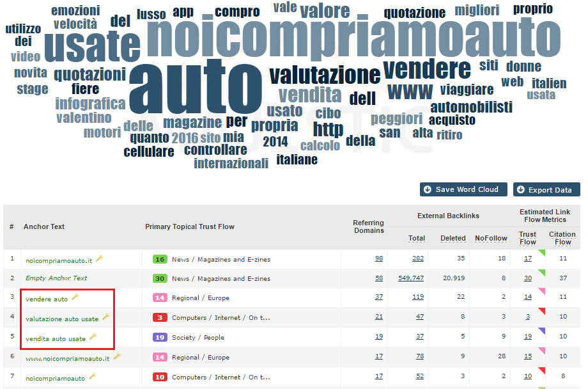
Task: Click the word 'valutazione' in the word cloud
Action: tap(325, 75)
